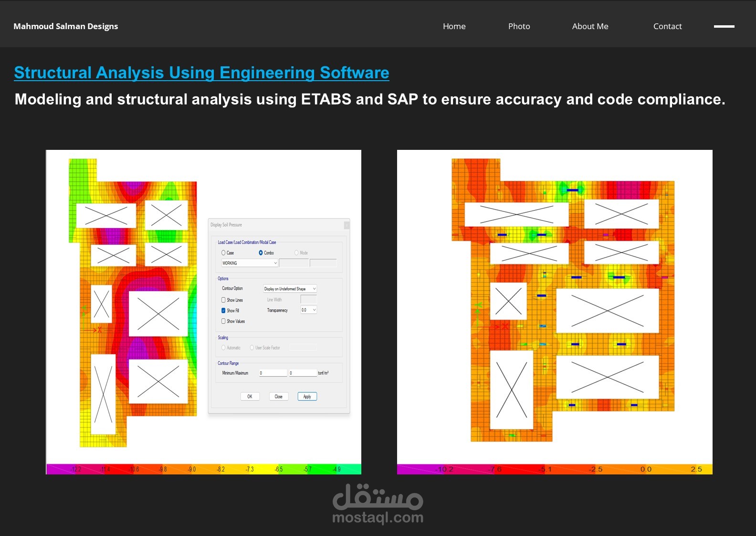Viewport: 756px width, 536px height.
Task: Open the Display on Undeformed Shape dropdown
Action: click(290, 289)
